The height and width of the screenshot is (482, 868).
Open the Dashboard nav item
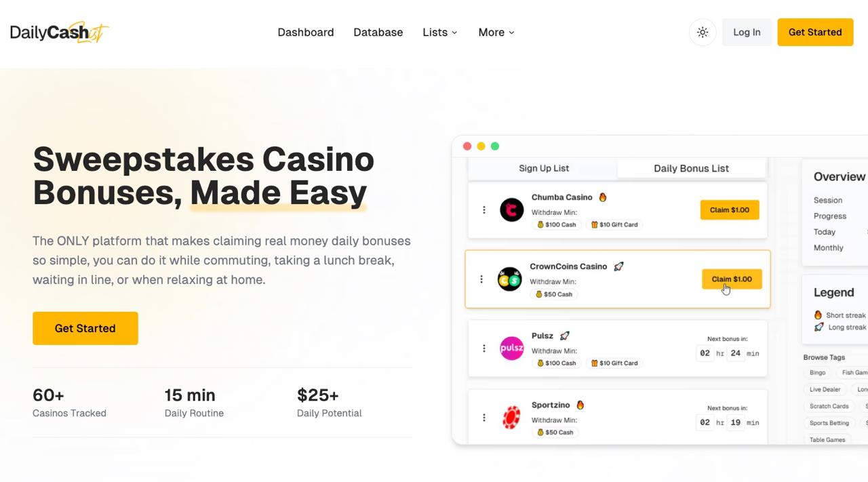click(306, 33)
